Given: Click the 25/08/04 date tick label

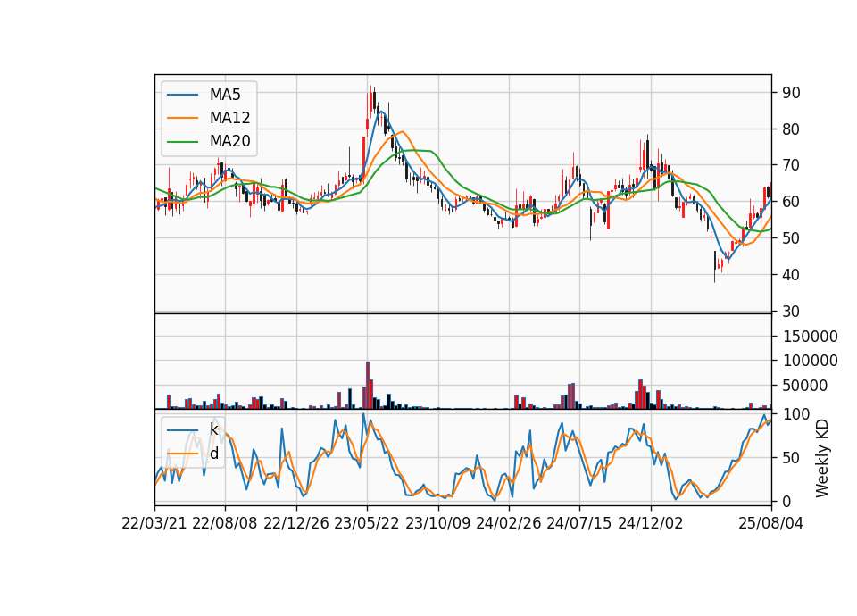Looking at the screenshot, I should click(x=771, y=523).
